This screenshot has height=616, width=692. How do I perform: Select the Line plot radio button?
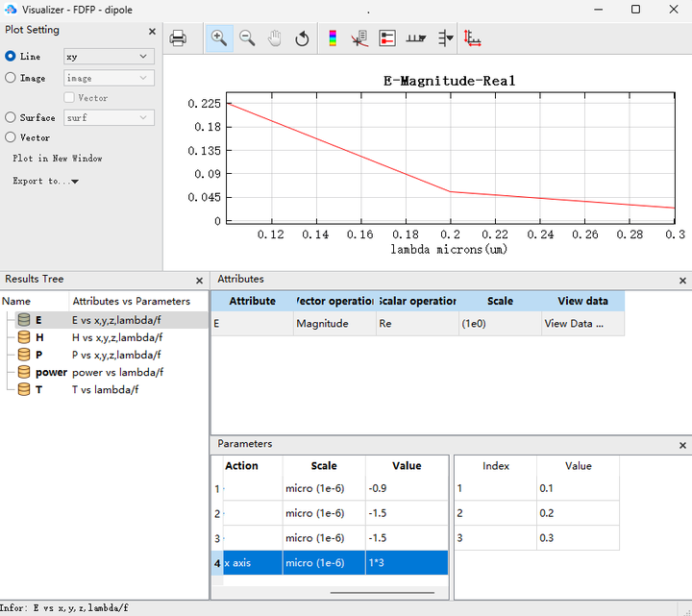[x=11, y=56]
